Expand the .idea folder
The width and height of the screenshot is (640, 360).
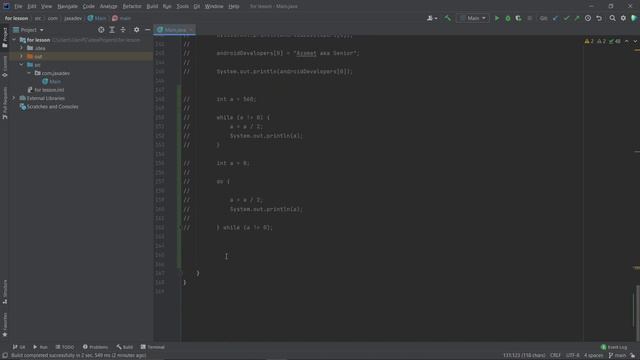[x=22, y=48]
